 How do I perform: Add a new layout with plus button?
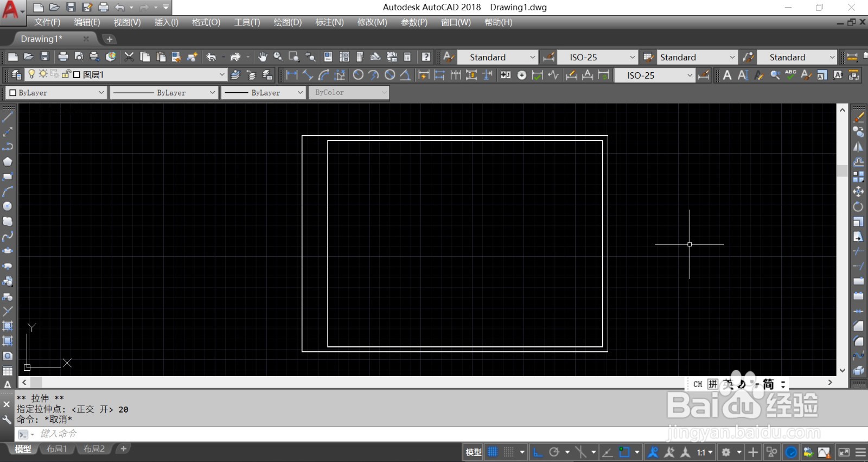123,449
